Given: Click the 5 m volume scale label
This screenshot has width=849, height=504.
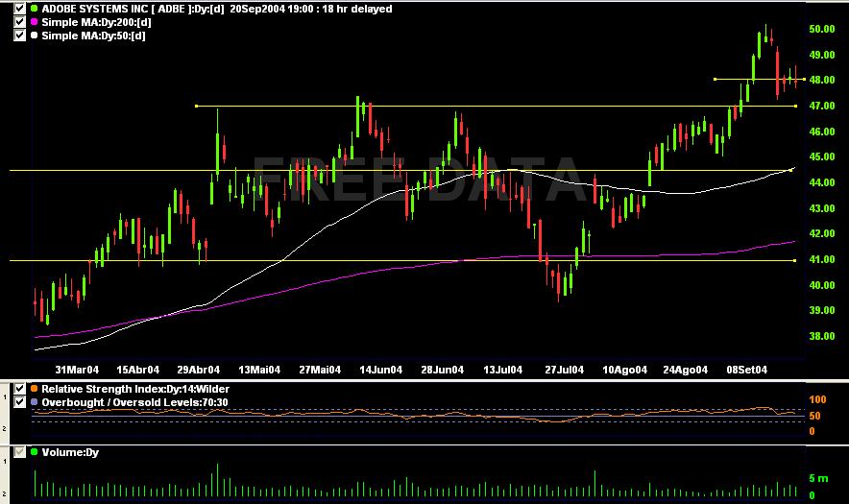Looking at the screenshot, I should tap(818, 478).
